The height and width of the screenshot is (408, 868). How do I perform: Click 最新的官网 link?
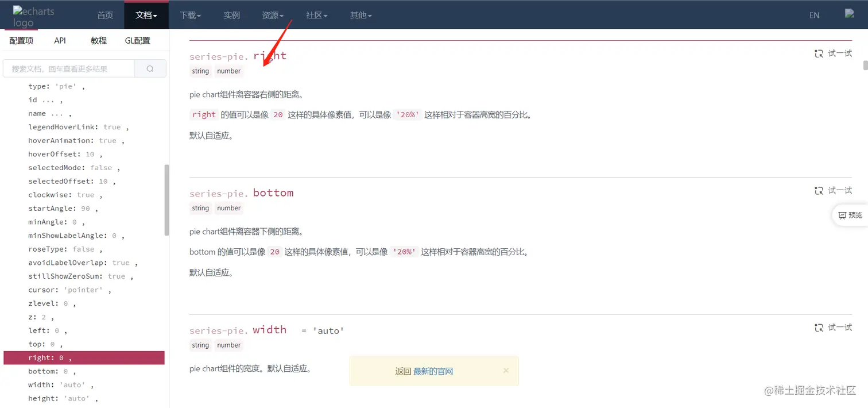point(433,371)
